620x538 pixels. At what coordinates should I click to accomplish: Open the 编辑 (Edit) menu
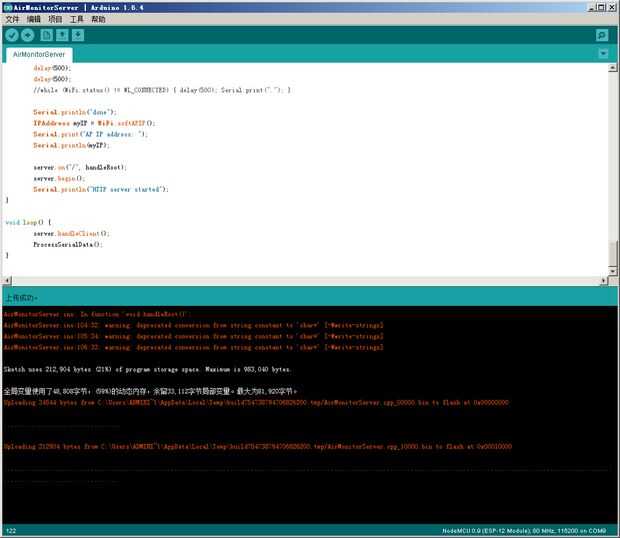click(x=34, y=19)
